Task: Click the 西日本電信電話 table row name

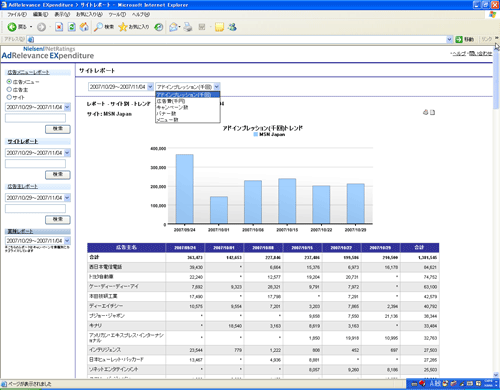Action: pyautogui.click(x=105, y=267)
